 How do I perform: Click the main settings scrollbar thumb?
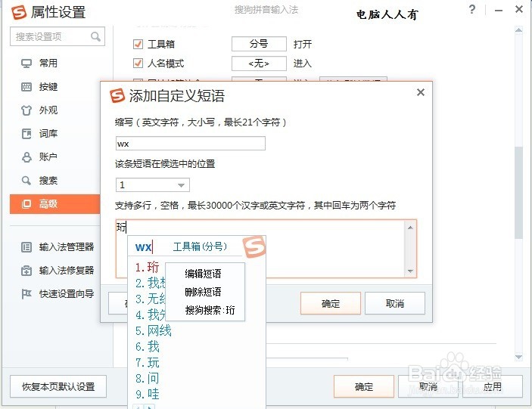click(518, 193)
